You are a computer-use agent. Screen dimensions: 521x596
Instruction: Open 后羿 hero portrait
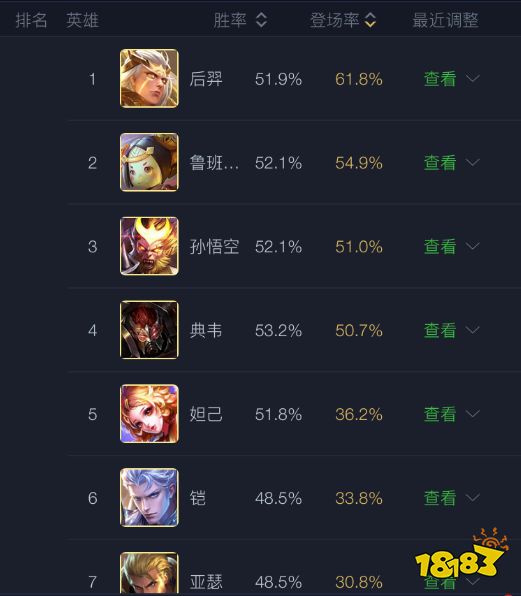(x=149, y=79)
